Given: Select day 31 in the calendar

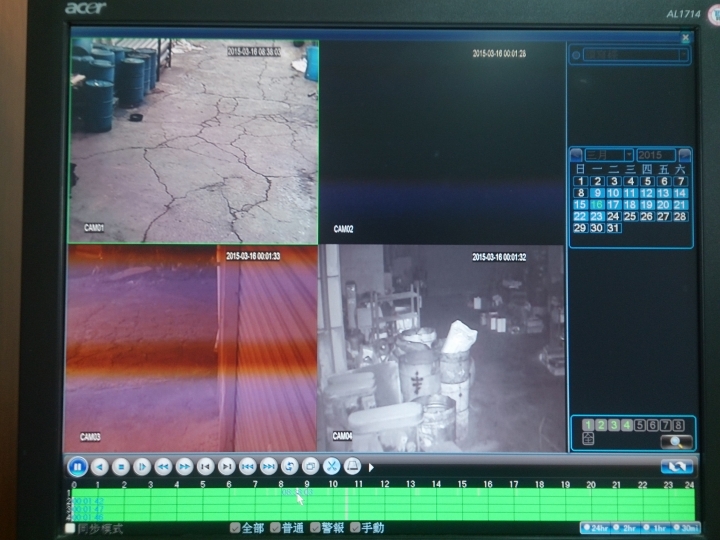Looking at the screenshot, I should coord(613,228).
